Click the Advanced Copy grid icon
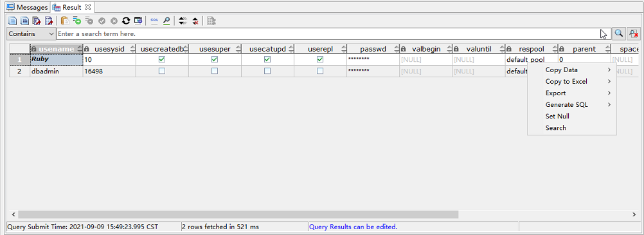Viewport: 644px width, 235px height. tap(24, 21)
